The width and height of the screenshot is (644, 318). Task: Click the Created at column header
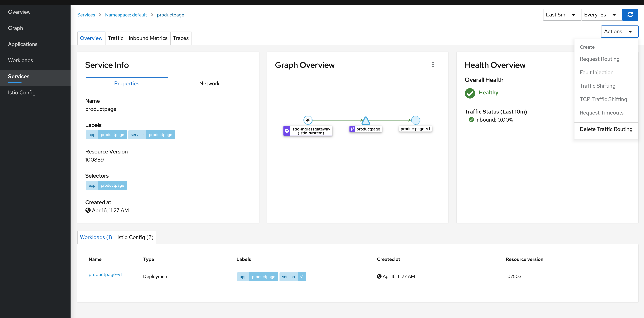[388, 259]
